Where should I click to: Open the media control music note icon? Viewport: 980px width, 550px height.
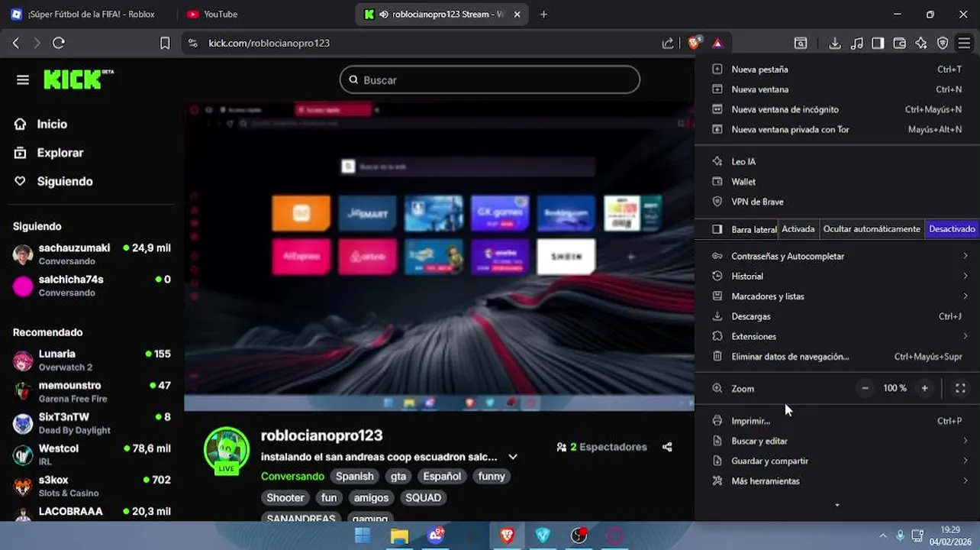[857, 44]
